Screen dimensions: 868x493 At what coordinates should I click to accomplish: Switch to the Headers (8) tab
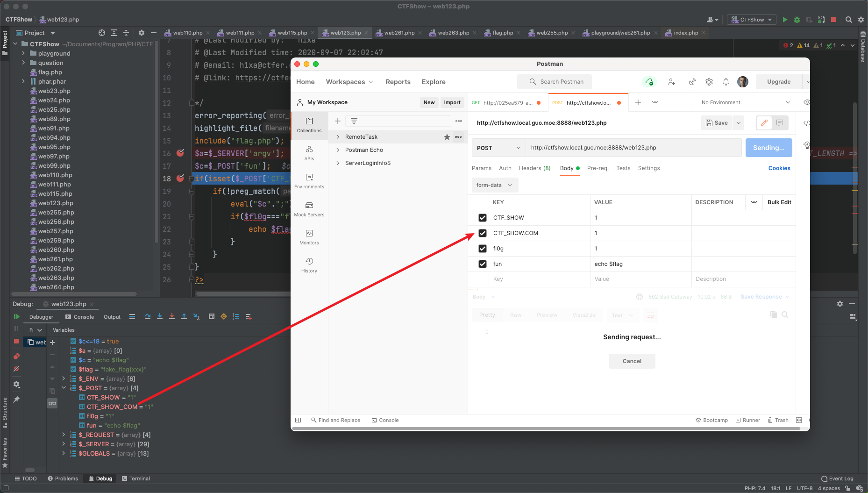click(x=534, y=168)
